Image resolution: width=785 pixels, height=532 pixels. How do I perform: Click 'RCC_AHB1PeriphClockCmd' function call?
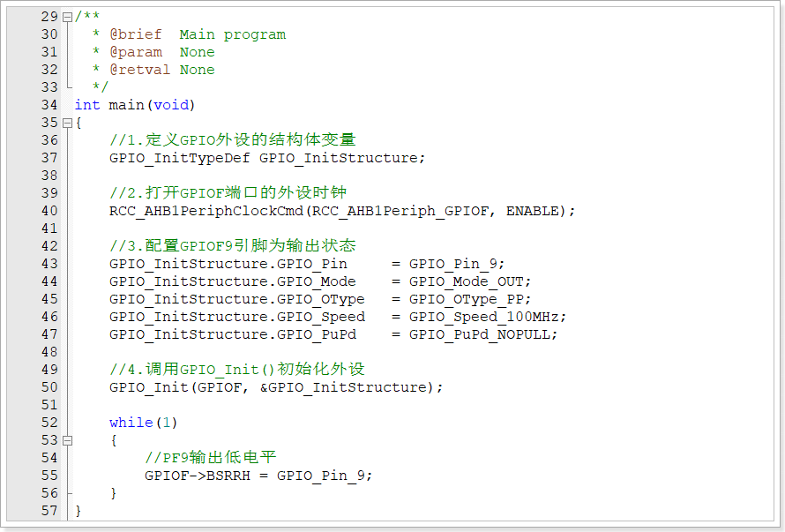point(206,211)
